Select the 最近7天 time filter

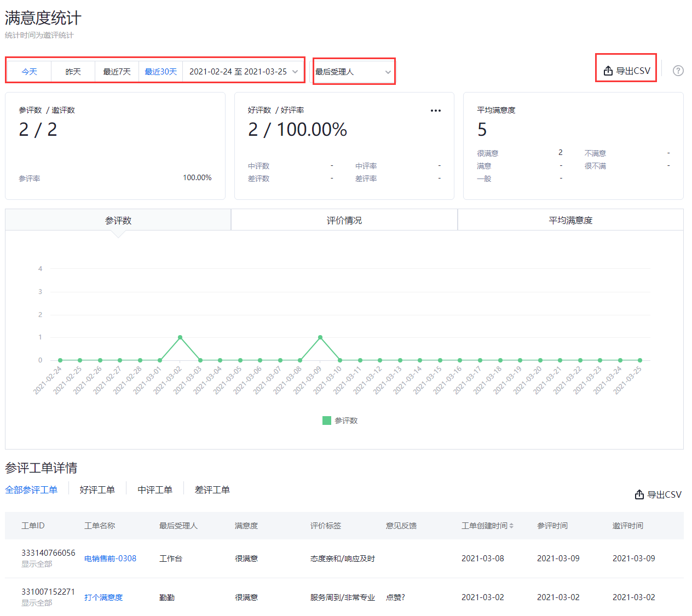(117, 72)
